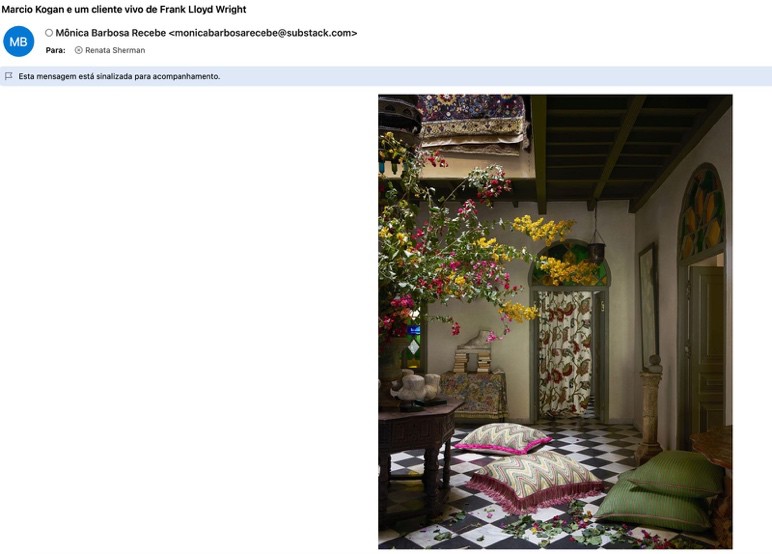
Task: Select recipient Renata Sherman
Action: tap(115, 50)
